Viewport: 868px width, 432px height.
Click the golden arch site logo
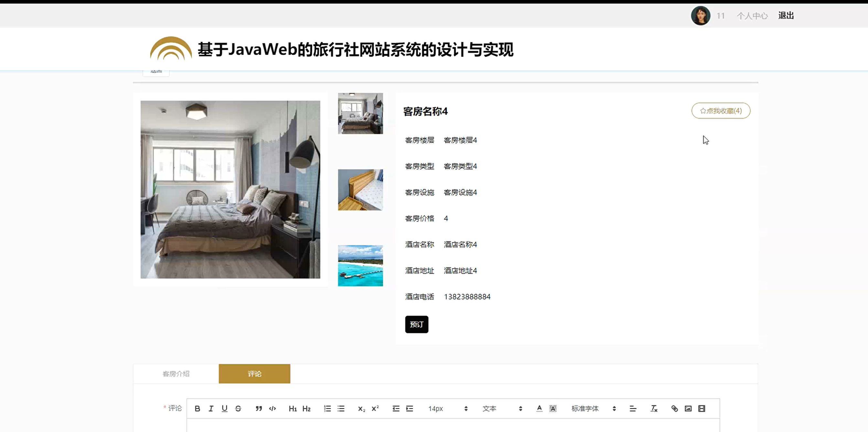(171, 48)
